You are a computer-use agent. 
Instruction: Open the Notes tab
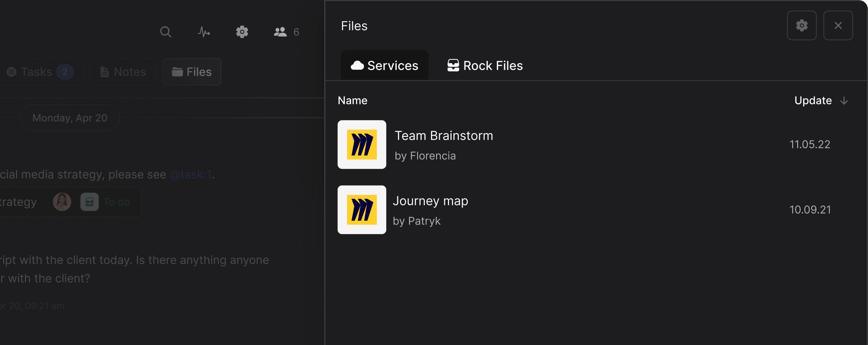point(122,72)
